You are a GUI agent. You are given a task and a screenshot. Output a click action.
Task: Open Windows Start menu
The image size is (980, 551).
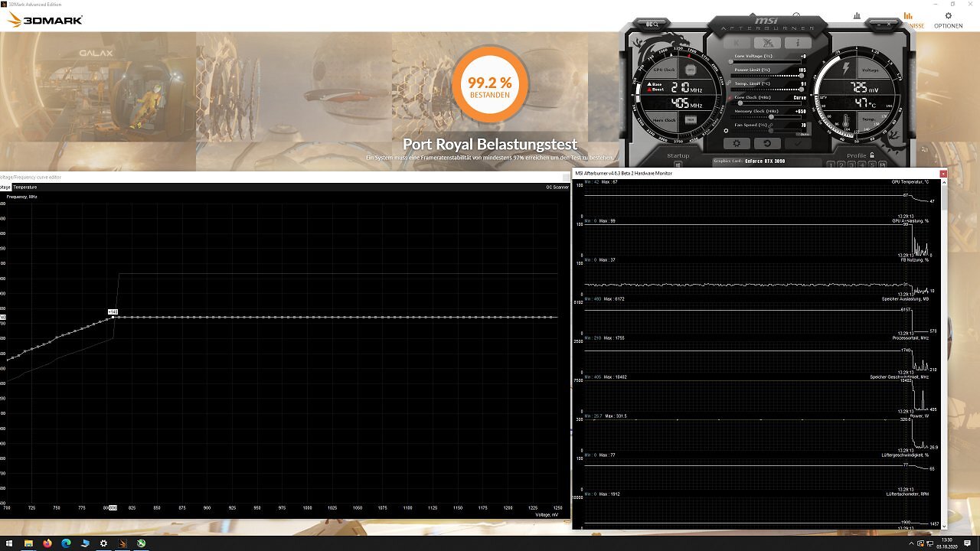tap(9, 543)
